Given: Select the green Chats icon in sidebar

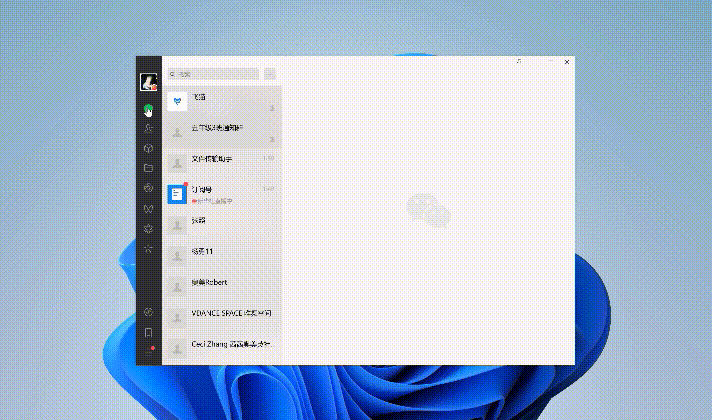Looking at the screenshot, I should 148,109.
